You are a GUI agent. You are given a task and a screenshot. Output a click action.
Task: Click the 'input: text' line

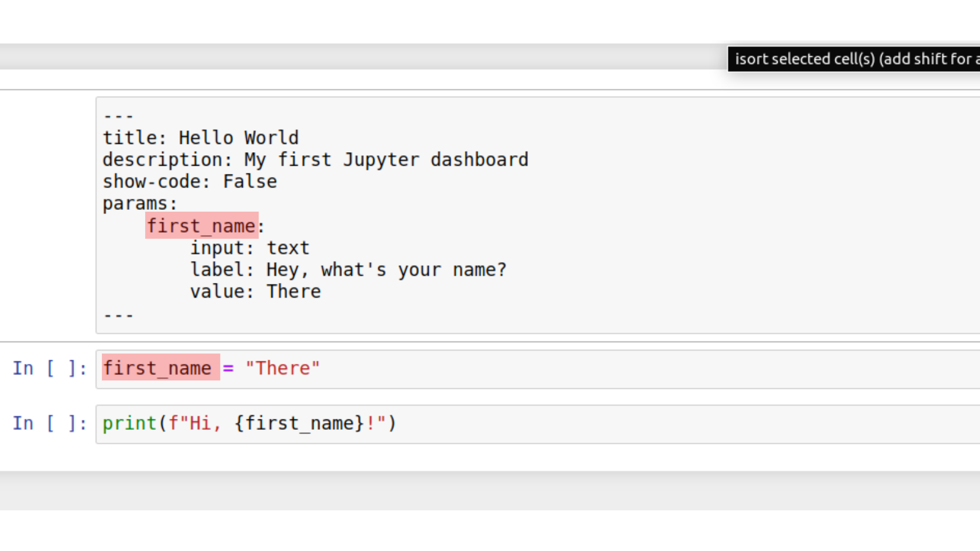tap(249, 248)
